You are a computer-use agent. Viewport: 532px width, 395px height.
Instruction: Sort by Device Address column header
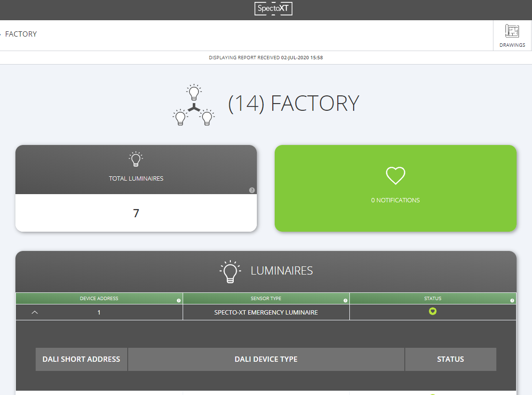99,298
